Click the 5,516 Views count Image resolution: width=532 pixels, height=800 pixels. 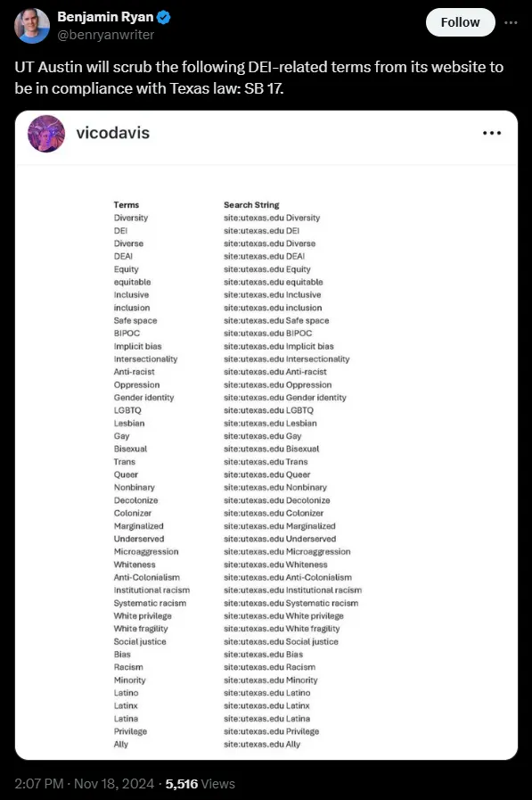201,784
